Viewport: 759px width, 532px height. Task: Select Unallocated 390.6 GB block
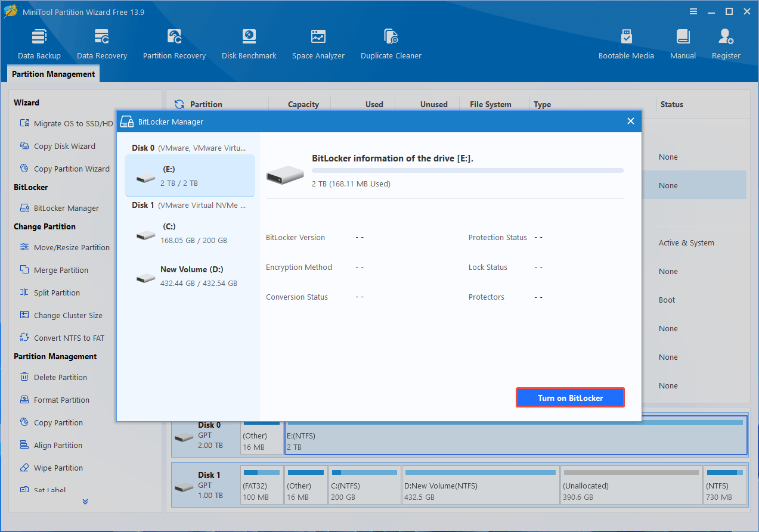pyautogui.click(x=631, y=486)
